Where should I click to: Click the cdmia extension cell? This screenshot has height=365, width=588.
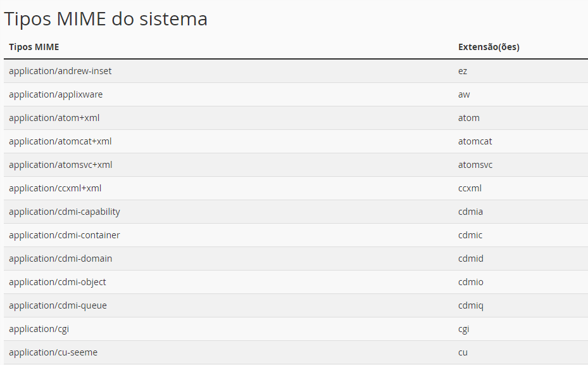click(470, 212)
